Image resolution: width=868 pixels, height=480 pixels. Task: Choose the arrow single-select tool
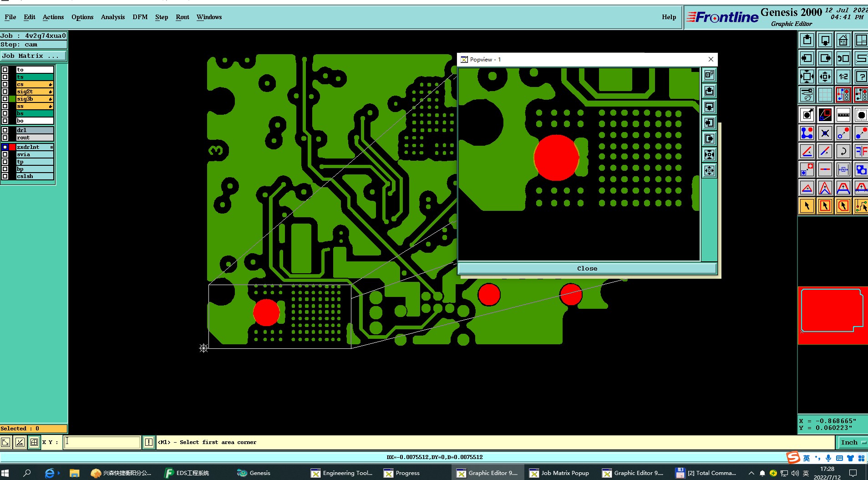pos(807,206)
